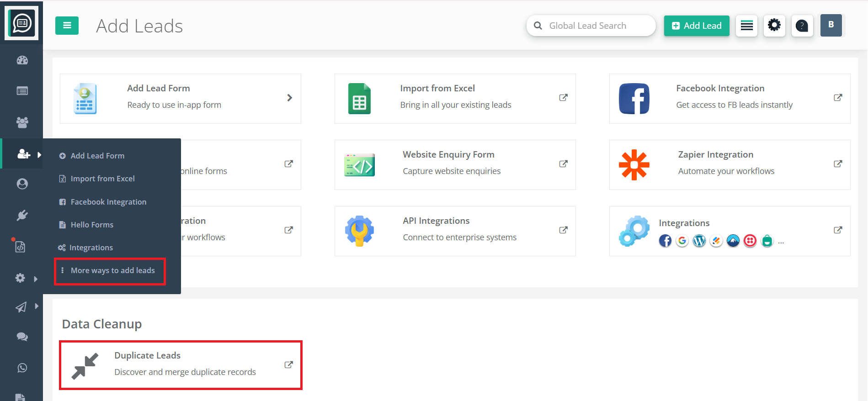Click the Zapier asterisk logo icon
The height and width of the screenshot is (401, 868).
634,165
